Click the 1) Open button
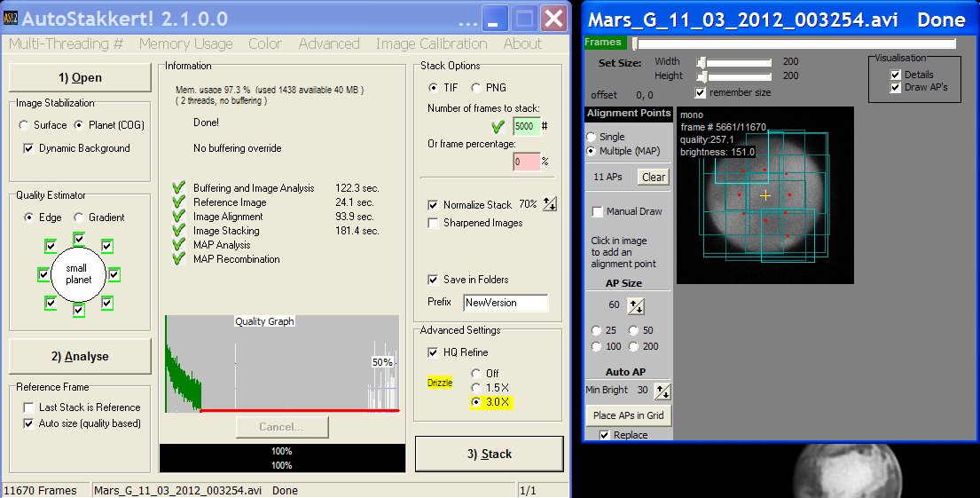 tap(80, 77)
